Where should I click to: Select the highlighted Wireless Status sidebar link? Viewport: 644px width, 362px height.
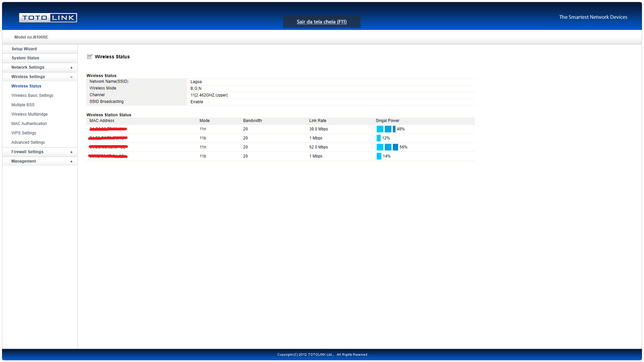tap(26, 86)
